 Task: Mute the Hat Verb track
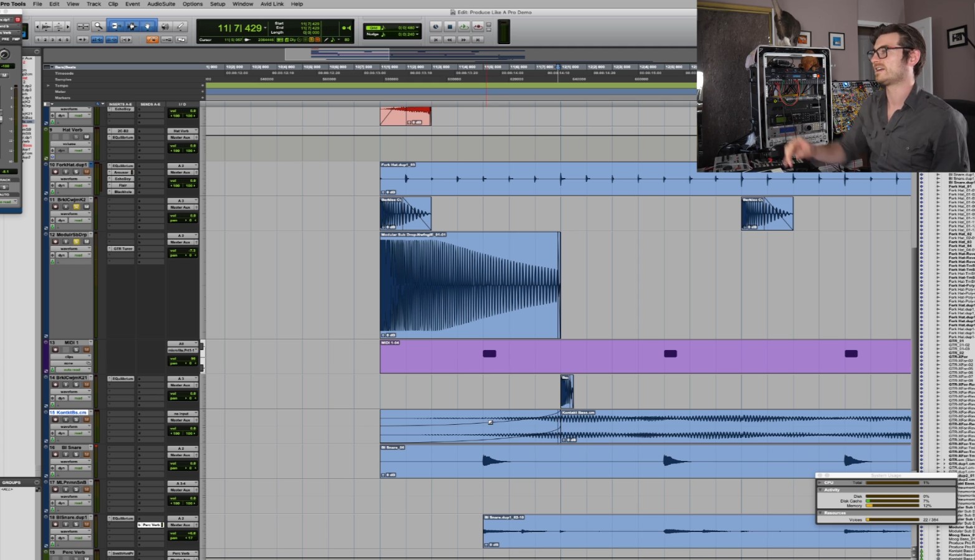coord(86,137)
